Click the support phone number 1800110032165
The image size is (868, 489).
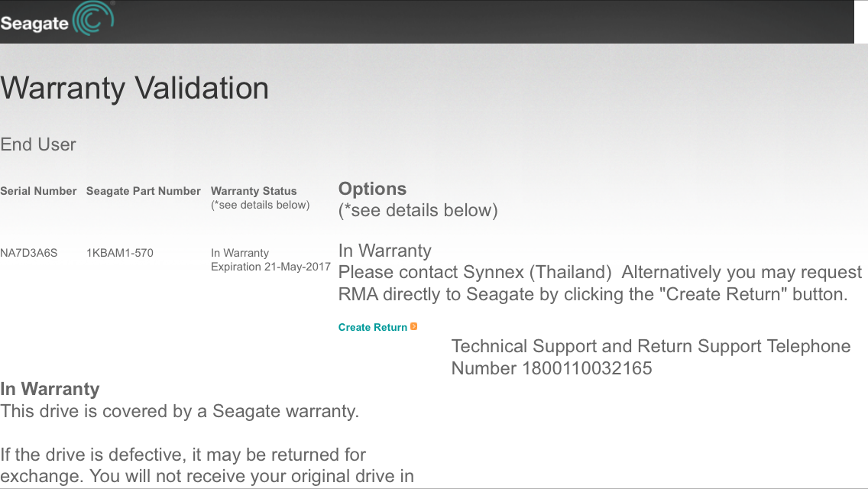pos(587,368)
